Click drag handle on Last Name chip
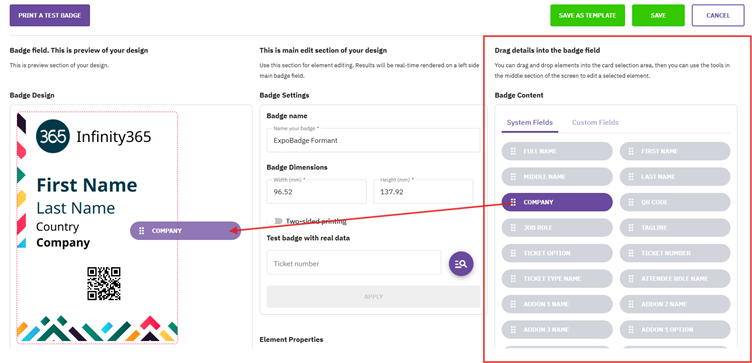752x363 pixels. tap(631, 176)
